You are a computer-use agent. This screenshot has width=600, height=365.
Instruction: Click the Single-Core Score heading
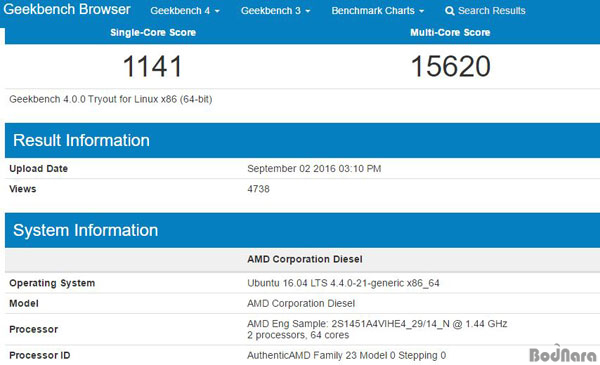(x=153, y=33)
